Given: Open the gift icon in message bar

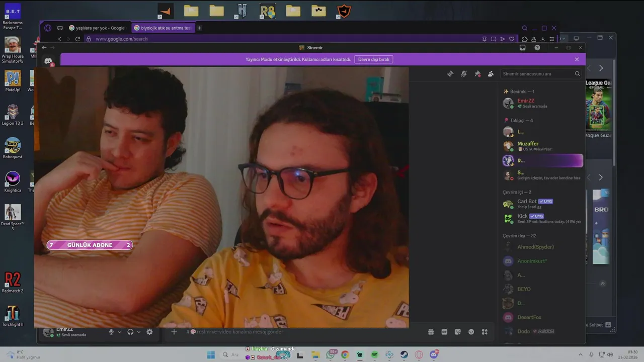Looking at the screenshot, I should coord(431,332).
